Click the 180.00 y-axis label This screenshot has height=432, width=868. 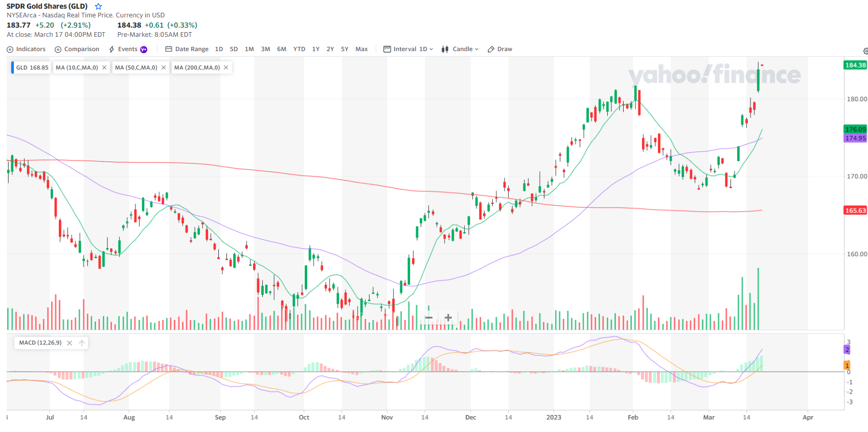[x=857, y=99]
